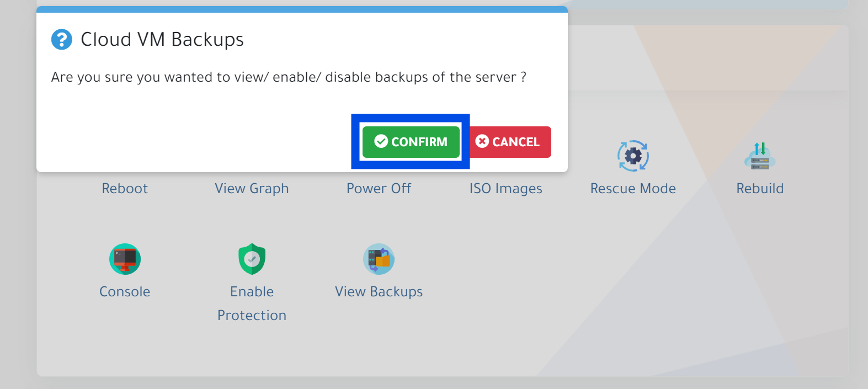
Task: Click the Power Off label
Action: (379, 189)
